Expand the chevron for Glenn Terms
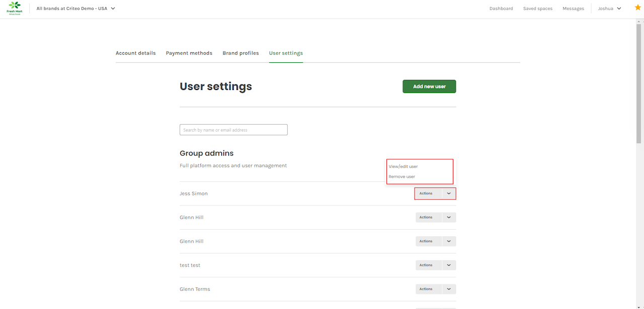 pyautogui.click(x=449, y=289)
